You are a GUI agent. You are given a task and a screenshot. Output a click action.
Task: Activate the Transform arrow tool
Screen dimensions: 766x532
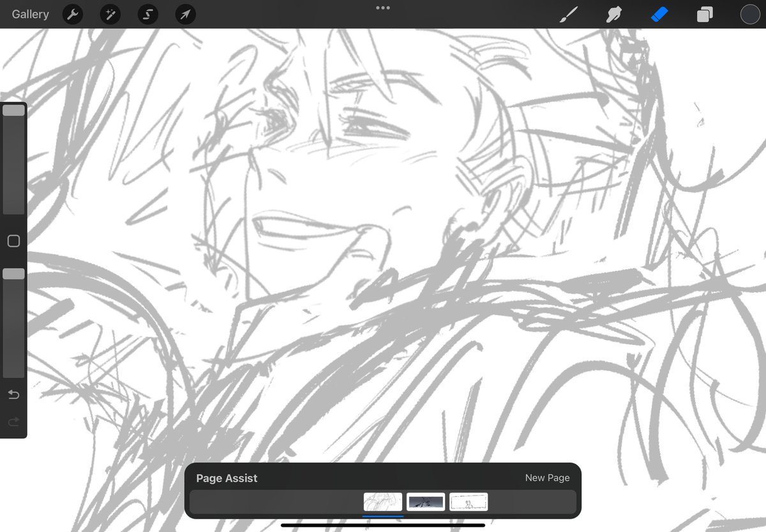click(x=186, y=14)
